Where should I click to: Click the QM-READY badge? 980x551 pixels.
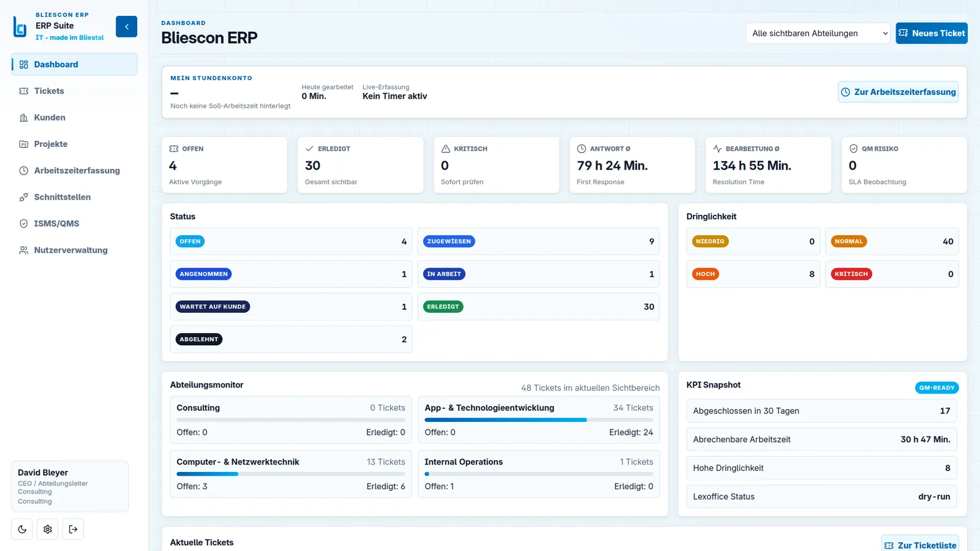[937, 388]
